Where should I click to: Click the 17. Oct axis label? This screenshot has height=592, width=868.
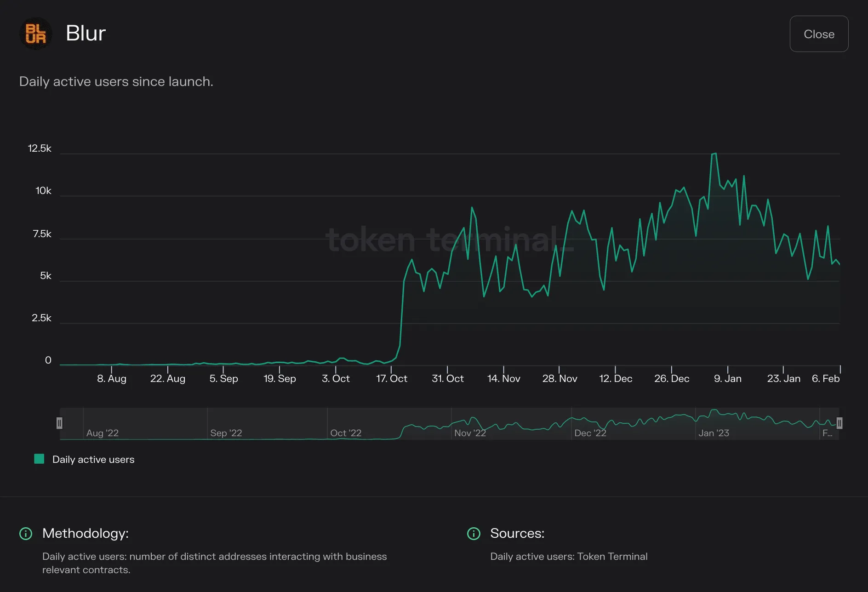392,379
